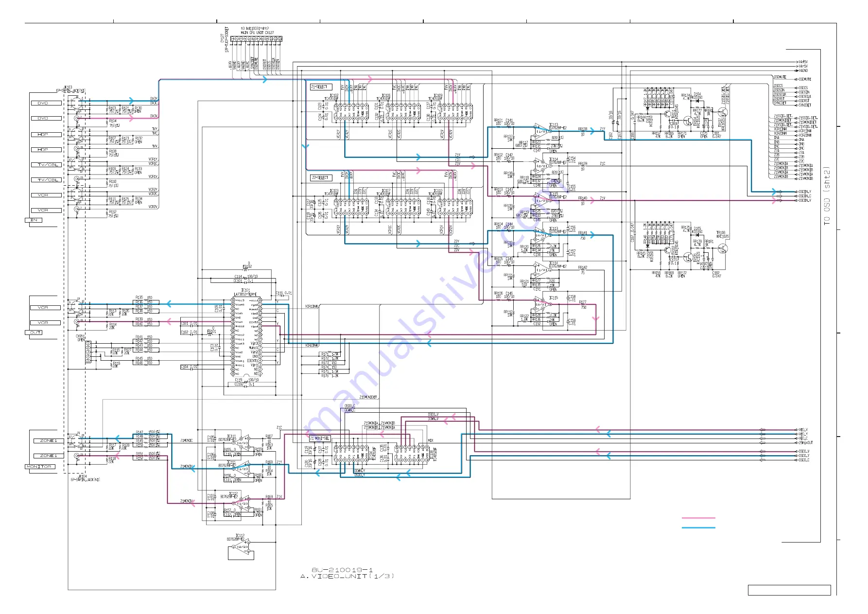The image size is (868, 614).
Task: Click the "MAIN CPU UNIT CX127" header text
Action: 258,33
